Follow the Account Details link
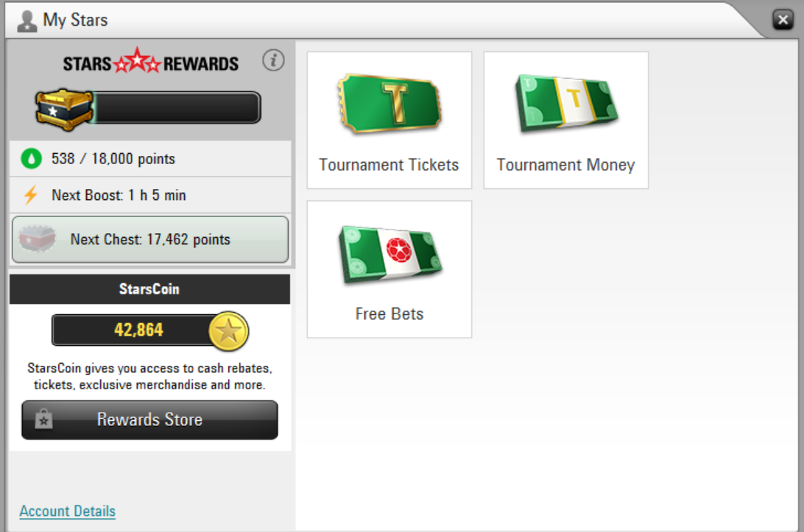Viewport: 804px width, 532px height. click(x=68, y=511)
